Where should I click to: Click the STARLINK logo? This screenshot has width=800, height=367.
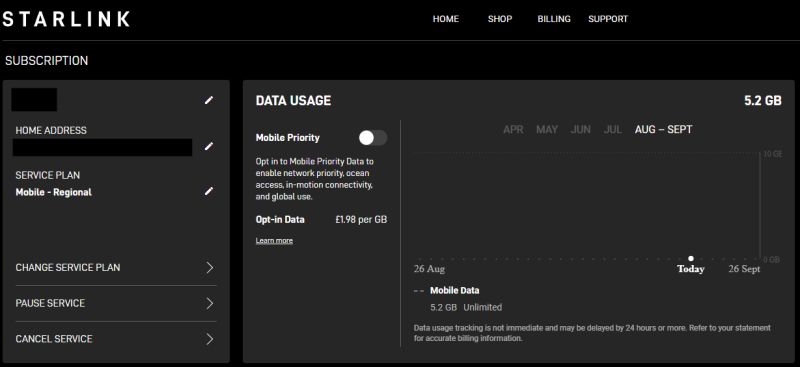pyautogui.click(x=66, y=19)
